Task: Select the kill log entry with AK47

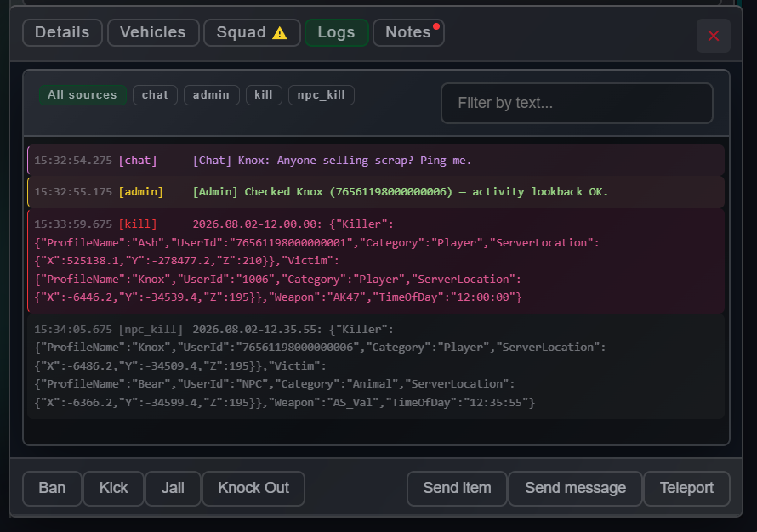Action: (376, 260)
